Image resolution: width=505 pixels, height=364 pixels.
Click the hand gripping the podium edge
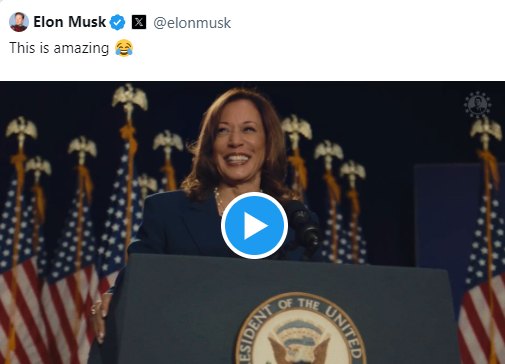tap(99, 318)
